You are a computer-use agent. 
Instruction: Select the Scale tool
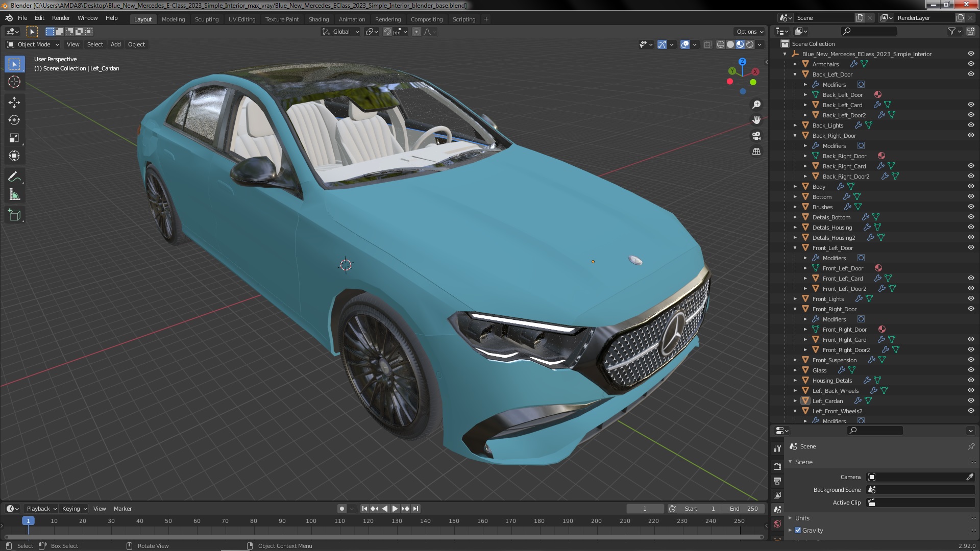[14, 138]
